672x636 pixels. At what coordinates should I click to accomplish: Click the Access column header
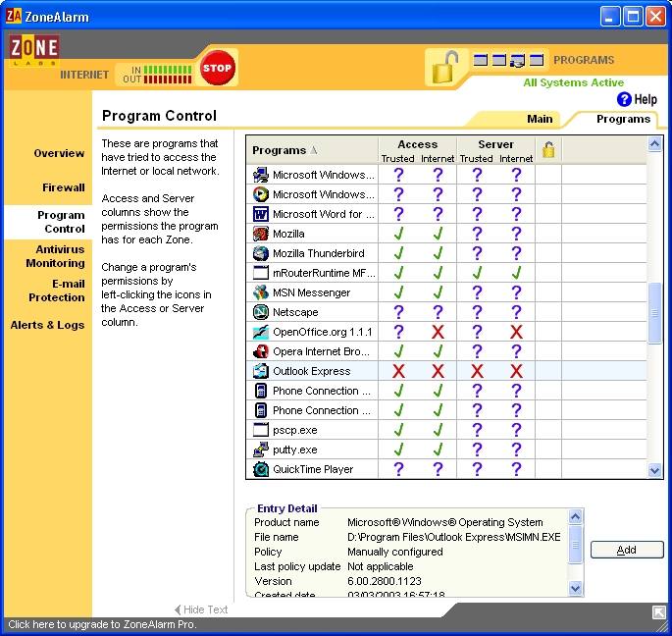418,144
